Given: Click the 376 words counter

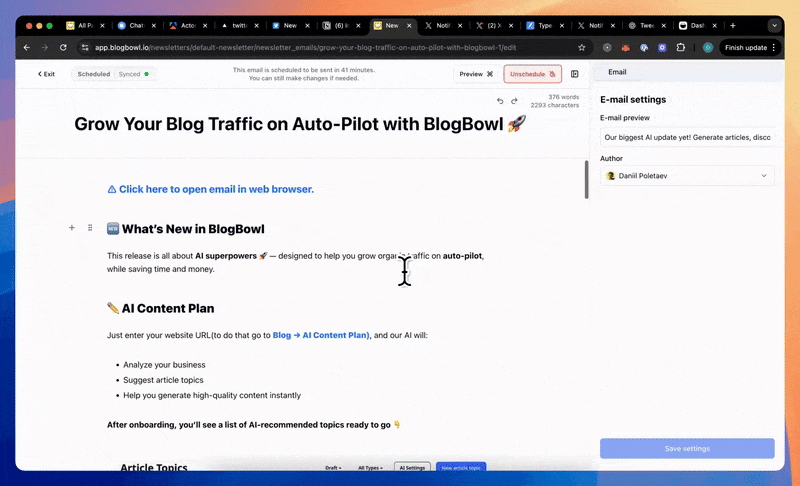Looking at the screenshot, I should click(563, 97).
